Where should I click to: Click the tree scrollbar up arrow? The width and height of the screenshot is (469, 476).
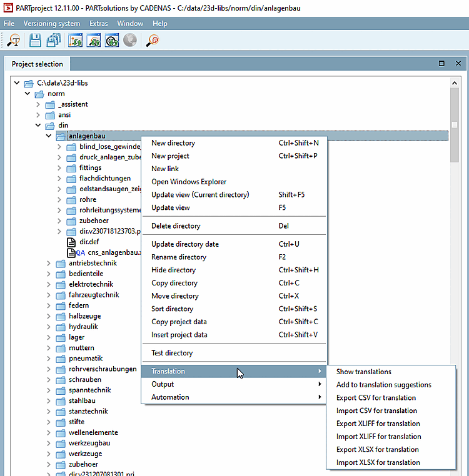pos(455,83)
